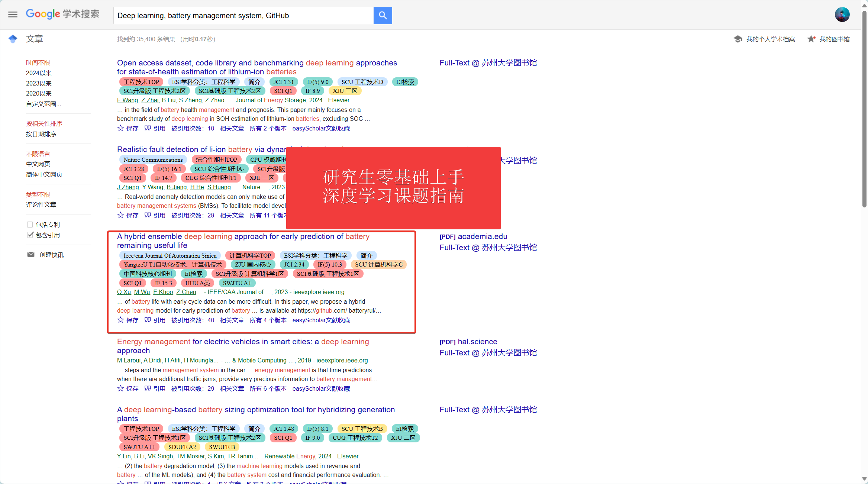Click the blue search magnifier button
Viewport: 868px width, 484px height.
tap(383, 15)
